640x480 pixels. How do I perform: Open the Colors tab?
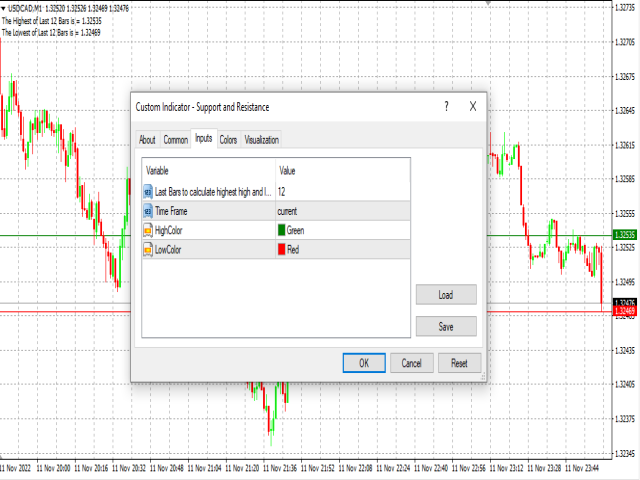(x=228, y=140)
